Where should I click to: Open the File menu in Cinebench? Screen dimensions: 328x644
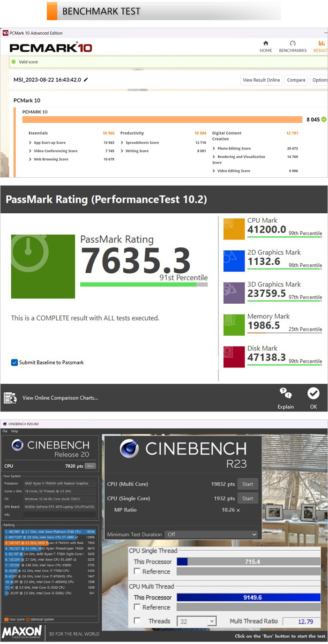pos(5,431)
